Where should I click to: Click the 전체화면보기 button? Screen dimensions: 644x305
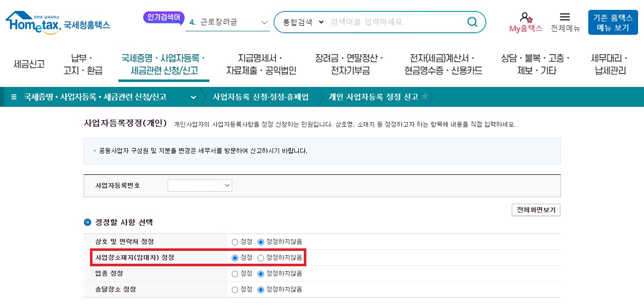pyautogui.click(x=536, y=210)
